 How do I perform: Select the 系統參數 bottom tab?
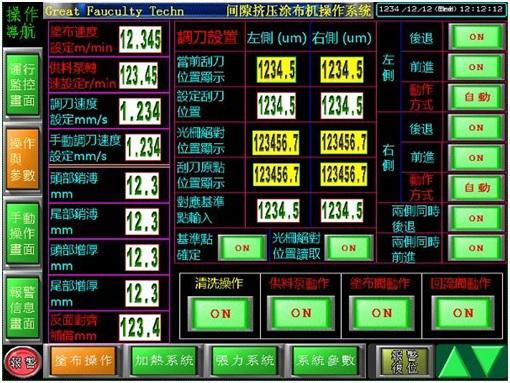point(326,361)
